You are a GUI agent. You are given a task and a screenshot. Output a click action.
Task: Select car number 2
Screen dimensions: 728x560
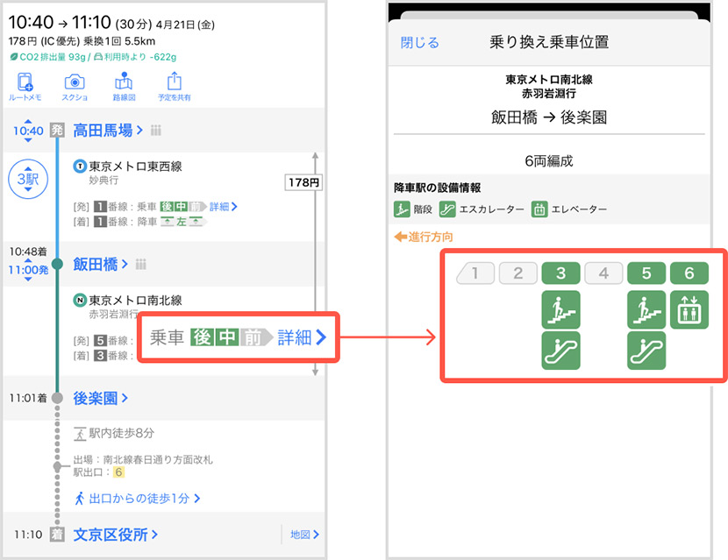click(x=518, y=273)
